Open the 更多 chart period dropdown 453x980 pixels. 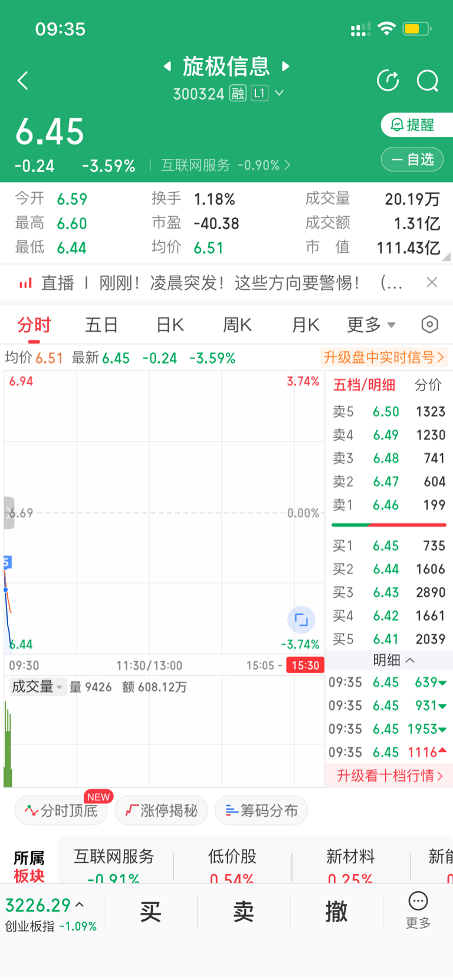(x=371, y=325)
